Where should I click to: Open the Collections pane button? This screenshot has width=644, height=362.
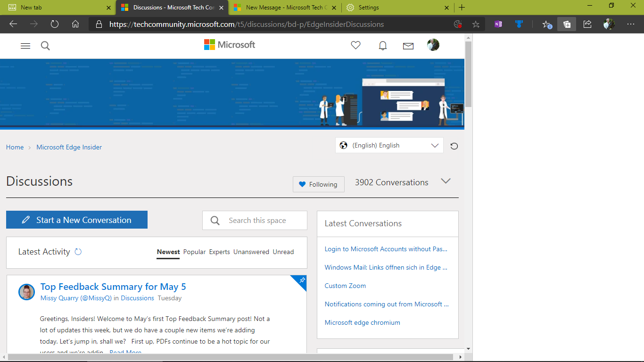tap(567, 24)
